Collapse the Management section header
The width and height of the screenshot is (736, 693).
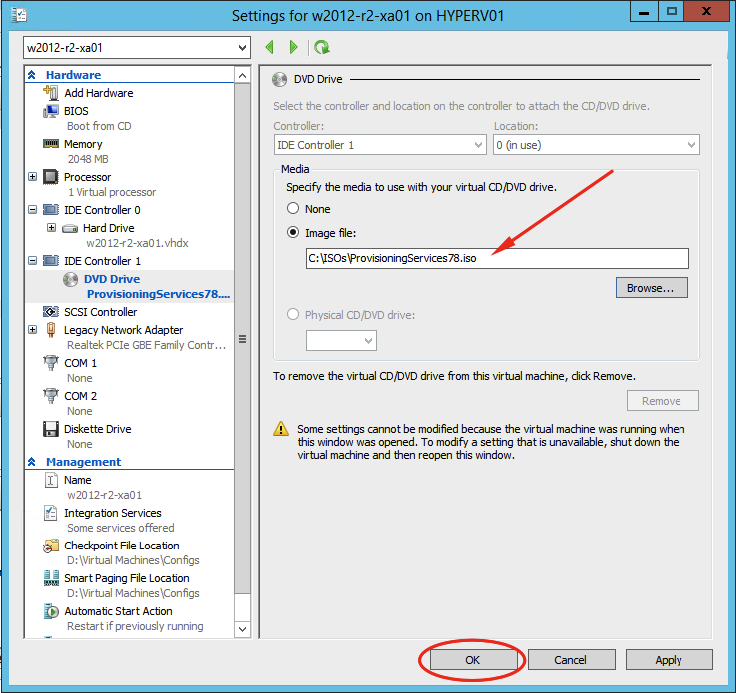32,462
